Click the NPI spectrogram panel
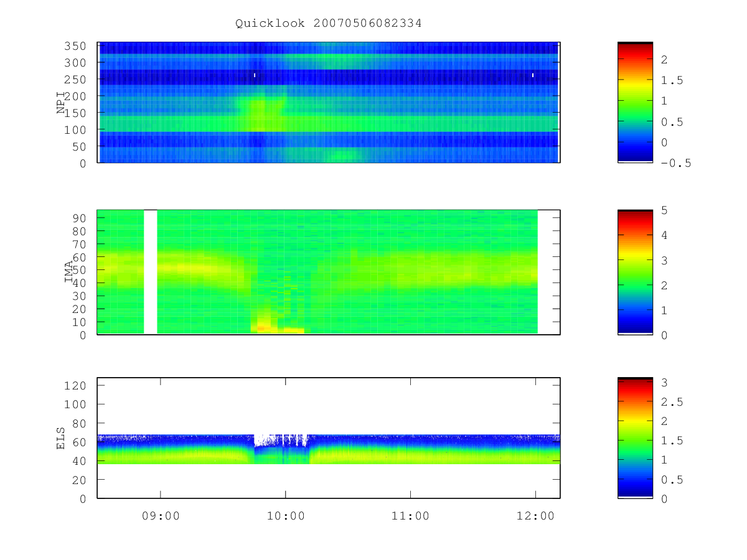747x560 pixels. (x=329, y=102)
